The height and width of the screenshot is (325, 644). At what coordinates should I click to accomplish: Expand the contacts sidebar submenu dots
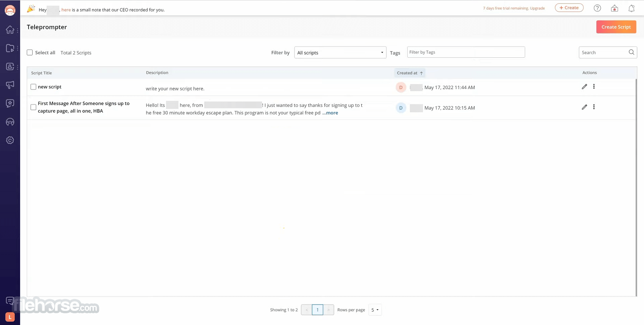tap(17, 67)
